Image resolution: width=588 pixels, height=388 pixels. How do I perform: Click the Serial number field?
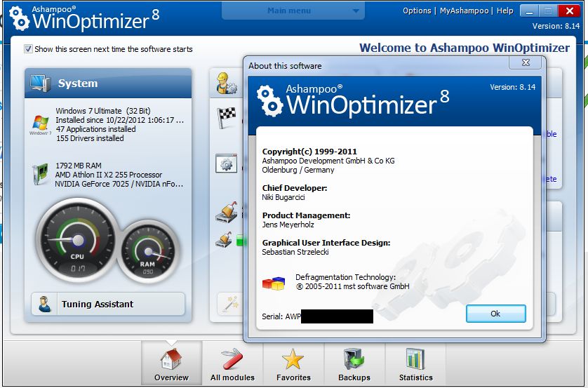pos(318,316)
